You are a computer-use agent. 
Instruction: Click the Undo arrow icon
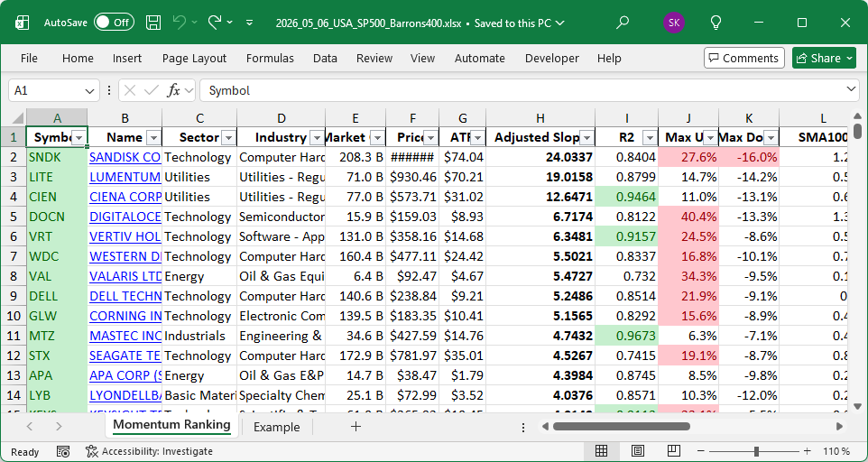pos(180,23)
